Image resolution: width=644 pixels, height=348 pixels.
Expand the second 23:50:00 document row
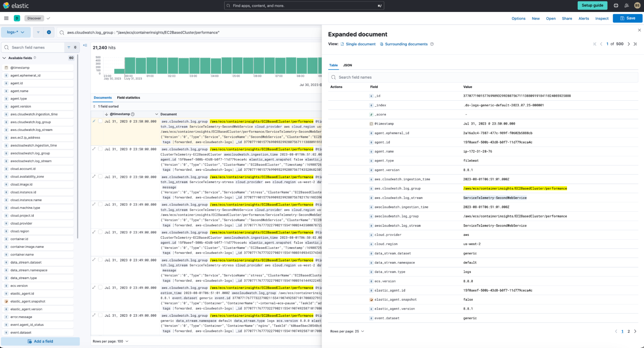94,149
